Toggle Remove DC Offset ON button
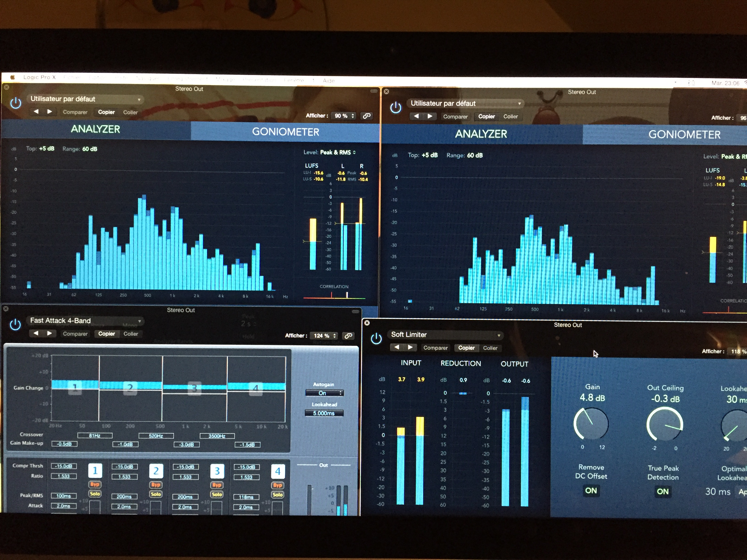747x560 pixels. 591,490
